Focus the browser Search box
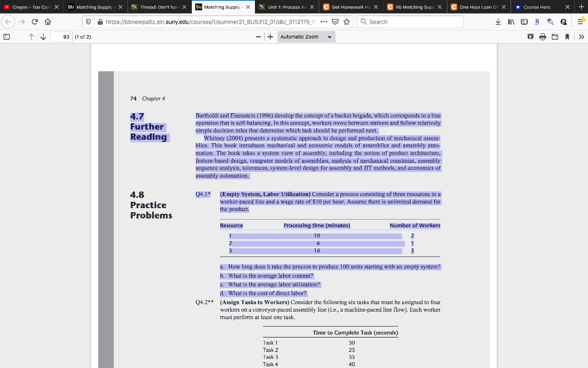The height and width of the screenshot is (368, 588). click(x=410, y=22)
